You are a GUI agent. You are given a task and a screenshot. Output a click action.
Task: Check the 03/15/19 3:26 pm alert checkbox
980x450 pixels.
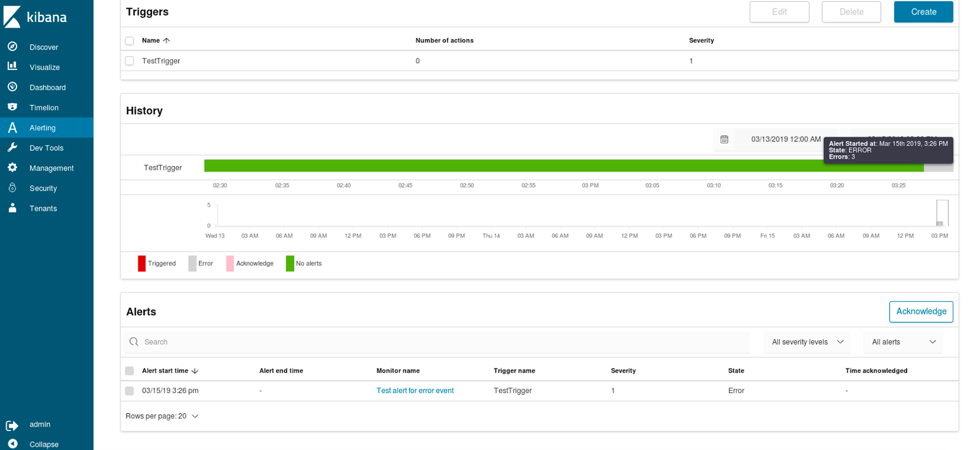pos(129,391)
